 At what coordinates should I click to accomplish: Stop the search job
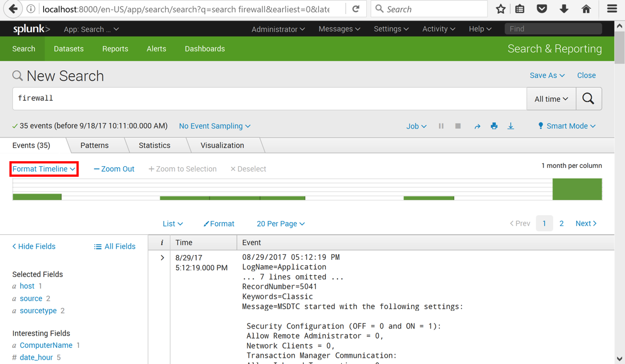458,126
